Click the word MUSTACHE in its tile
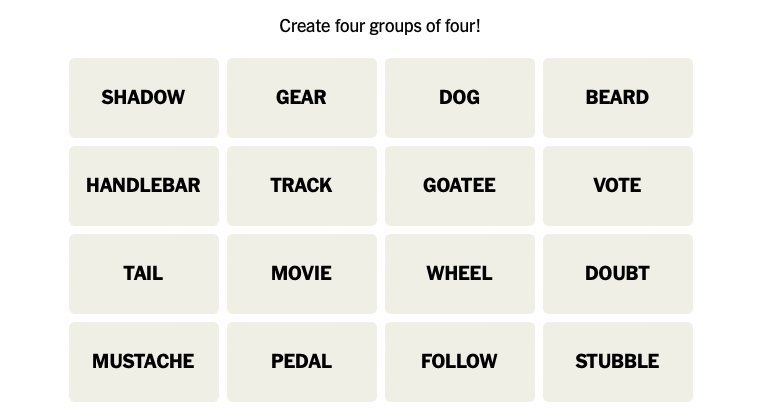The height and width of the screenshot is (416, 779). pos(143,361)
